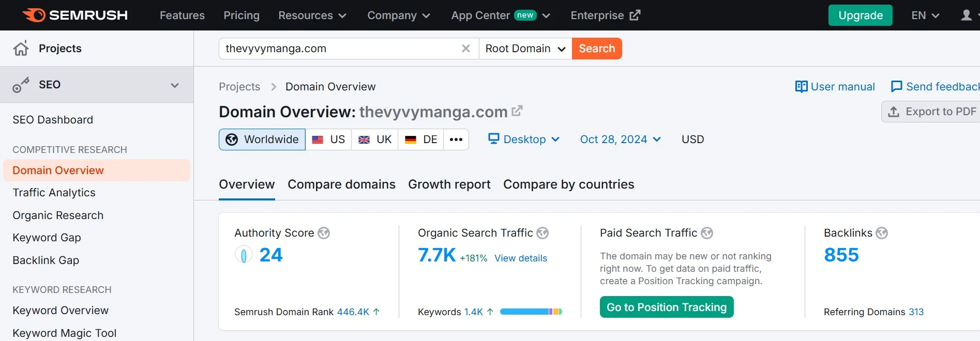Click the Desktop monitor icon
980x341 pixels.
494,139
